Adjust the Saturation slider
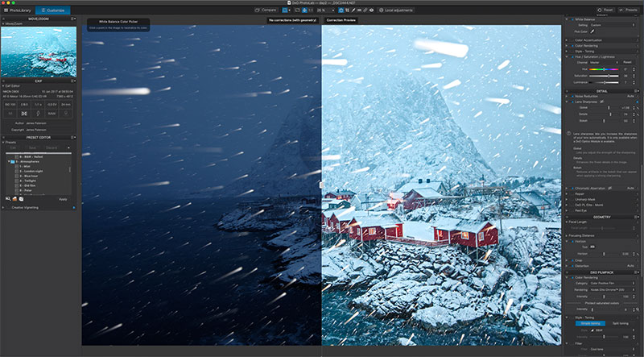Viewport: 644px width, 357px height. click(x=604, y=76)
